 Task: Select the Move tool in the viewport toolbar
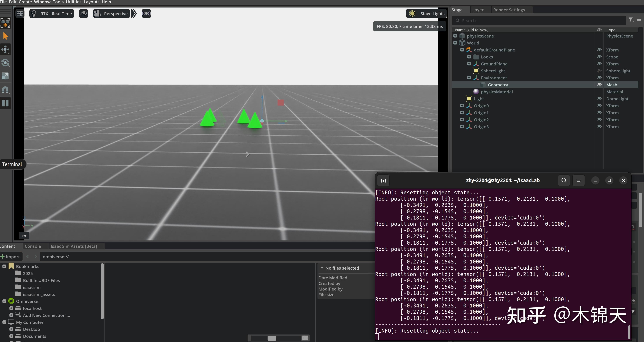(x=5, y=49)
